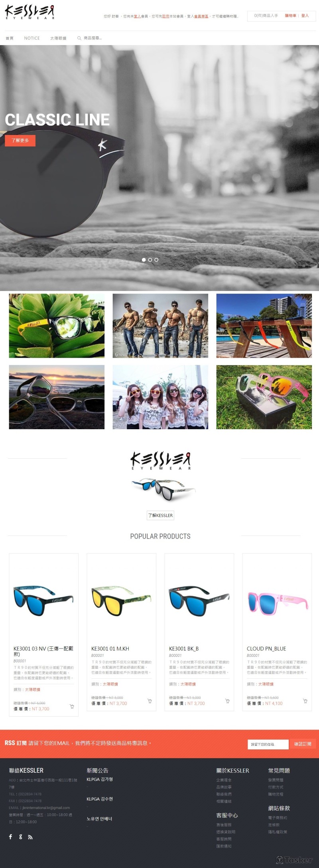Add KE3001 01 M.KH to cart icon

pos(150,701)
